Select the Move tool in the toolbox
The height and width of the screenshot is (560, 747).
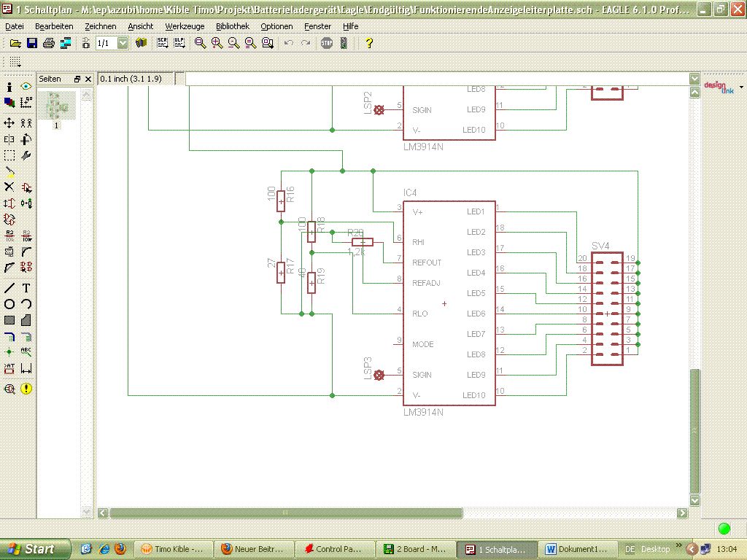pyautogui.click(x=9, y=123)
